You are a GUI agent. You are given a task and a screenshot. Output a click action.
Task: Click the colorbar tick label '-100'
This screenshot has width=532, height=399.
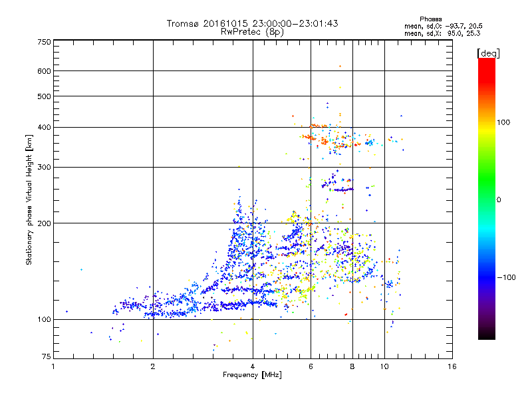click(x=506, y=277)
